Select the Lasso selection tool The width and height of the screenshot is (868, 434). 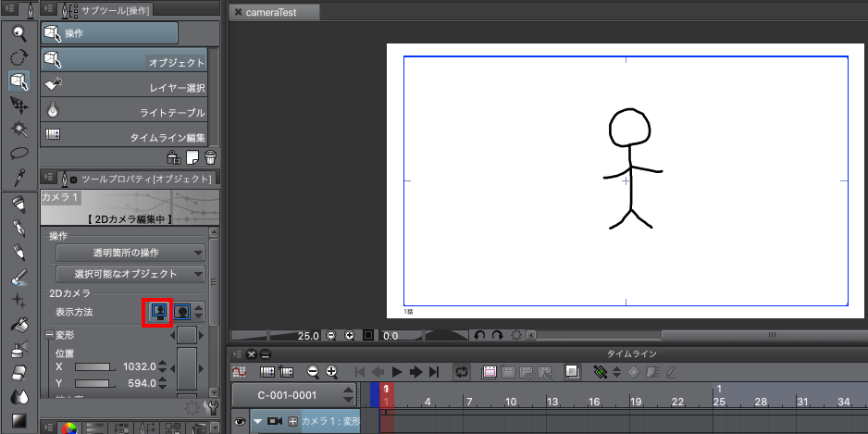click(x=19, y=154)
